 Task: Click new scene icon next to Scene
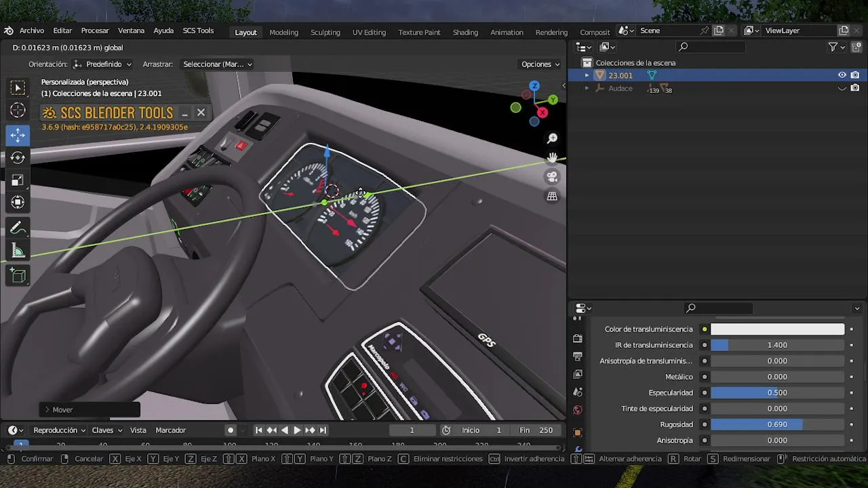coord(719,30)
